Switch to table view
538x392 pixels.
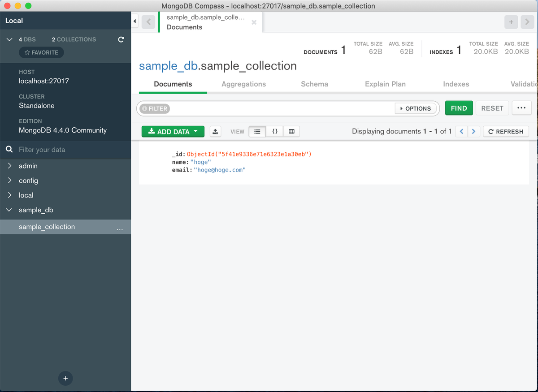(x=292, y=131)
